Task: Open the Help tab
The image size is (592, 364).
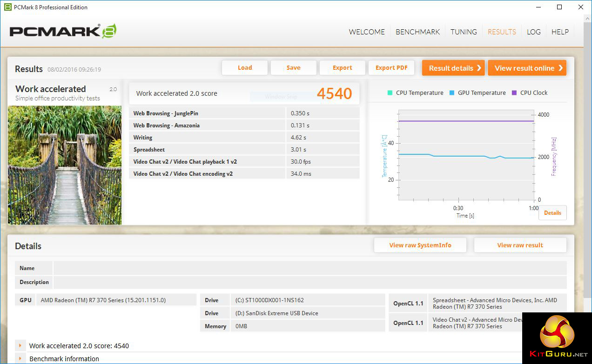Action: pyautogui.click(x=560, y=32)
